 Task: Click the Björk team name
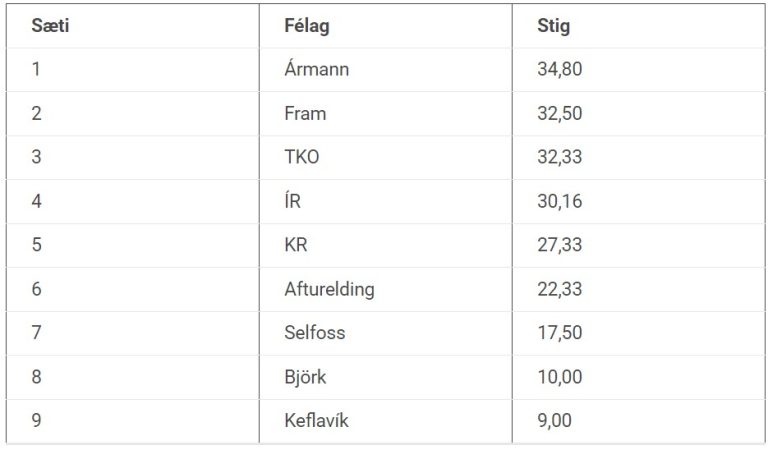[305, 377]
